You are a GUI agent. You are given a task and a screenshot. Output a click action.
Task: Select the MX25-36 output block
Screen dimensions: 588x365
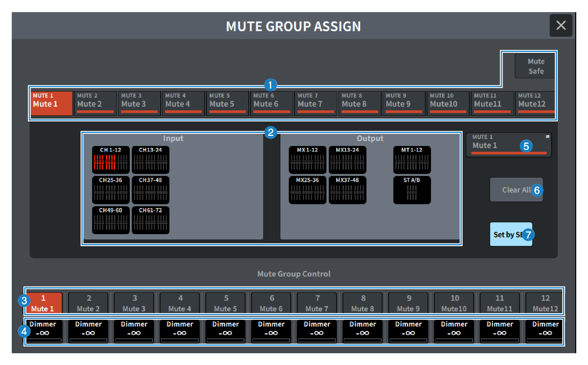pos(307,190)
